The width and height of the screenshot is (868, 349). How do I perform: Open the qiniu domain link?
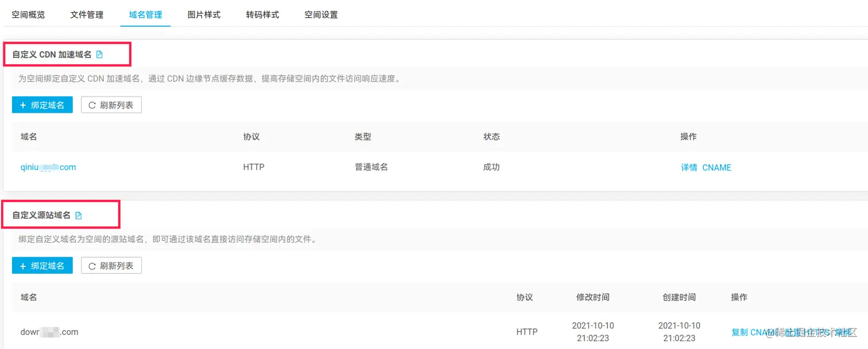48,167
